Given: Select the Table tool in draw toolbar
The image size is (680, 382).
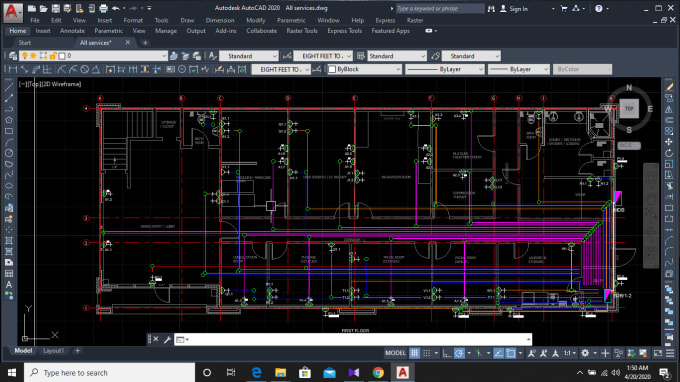Looking at the screenshot, I should point(9,274).
